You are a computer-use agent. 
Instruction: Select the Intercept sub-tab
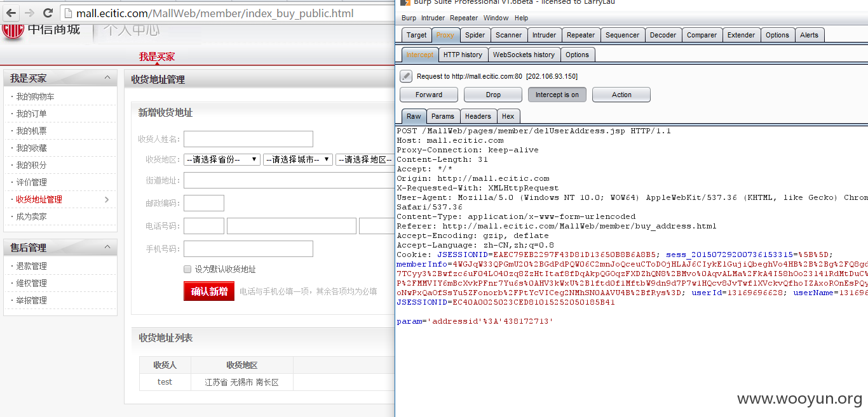(419, 55)
